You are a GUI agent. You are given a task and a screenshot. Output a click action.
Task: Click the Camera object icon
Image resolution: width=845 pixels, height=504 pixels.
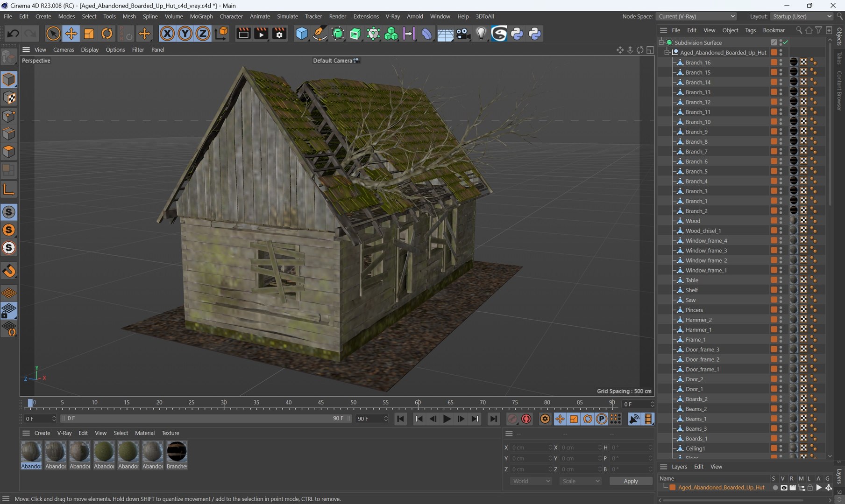463,34
